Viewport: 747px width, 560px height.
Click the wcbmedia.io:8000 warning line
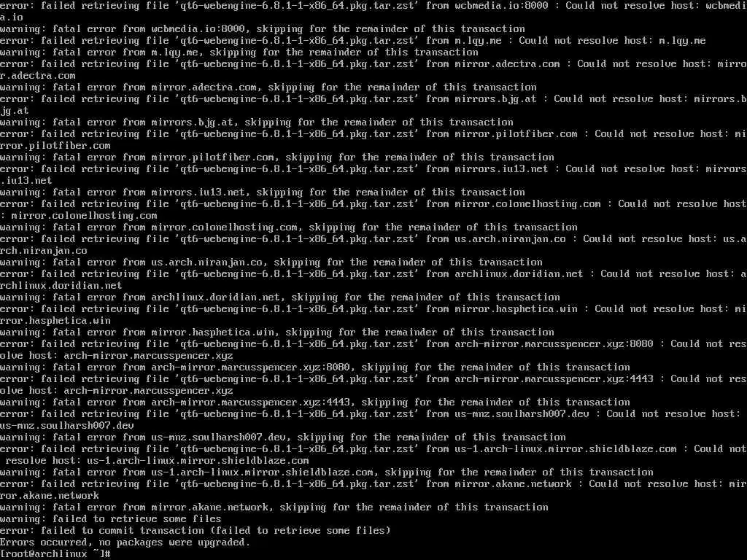click(263, 28)
